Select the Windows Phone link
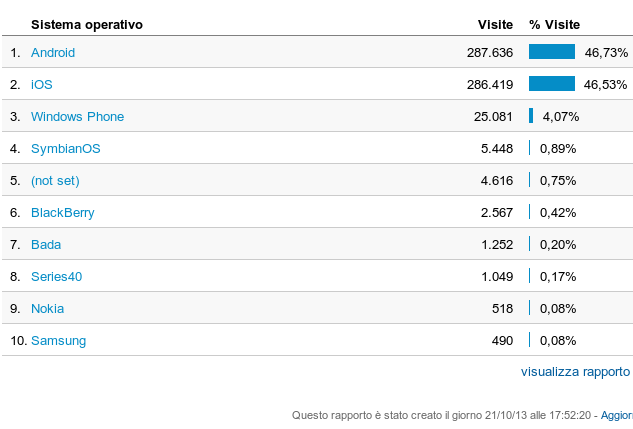The height and width of the screenshot is (429, 633). 77,116
